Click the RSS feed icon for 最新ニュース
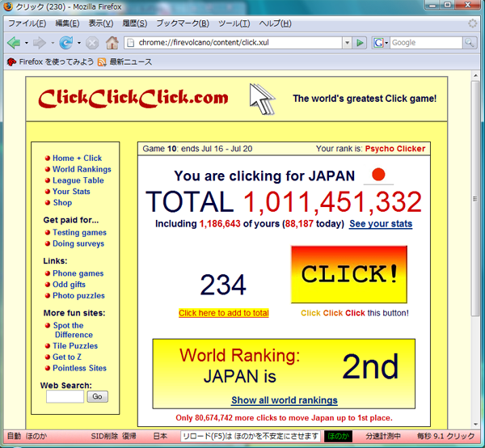This screenshot has height=448, width=485. (x=102, y=62)
